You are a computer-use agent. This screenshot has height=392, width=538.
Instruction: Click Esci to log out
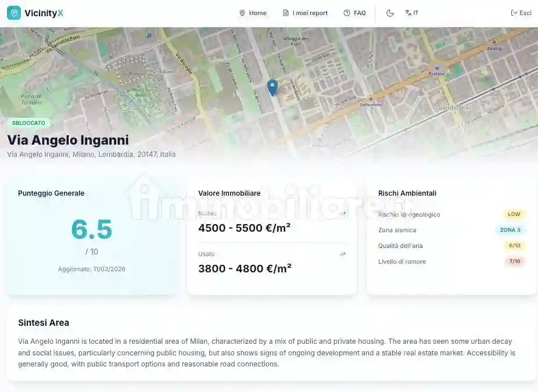pyautogui.click(x=521, y=13)
